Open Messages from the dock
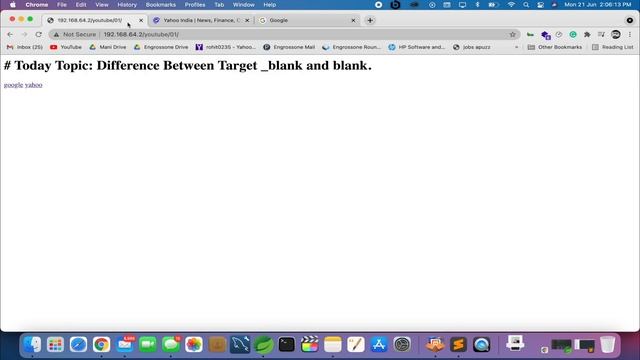The image size is (640, 360). [x=171, y=344]
